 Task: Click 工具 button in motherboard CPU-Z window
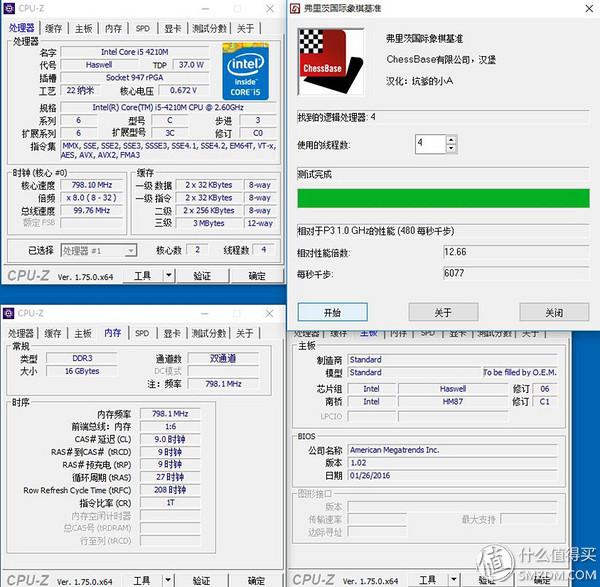tap(427, 579)
